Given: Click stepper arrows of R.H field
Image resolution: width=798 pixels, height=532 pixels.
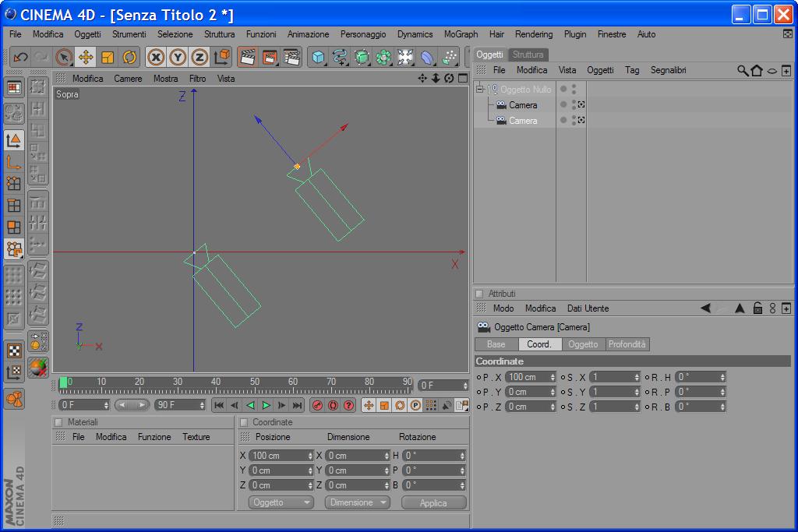Looking at the screenshot, I should coord(722,377).
